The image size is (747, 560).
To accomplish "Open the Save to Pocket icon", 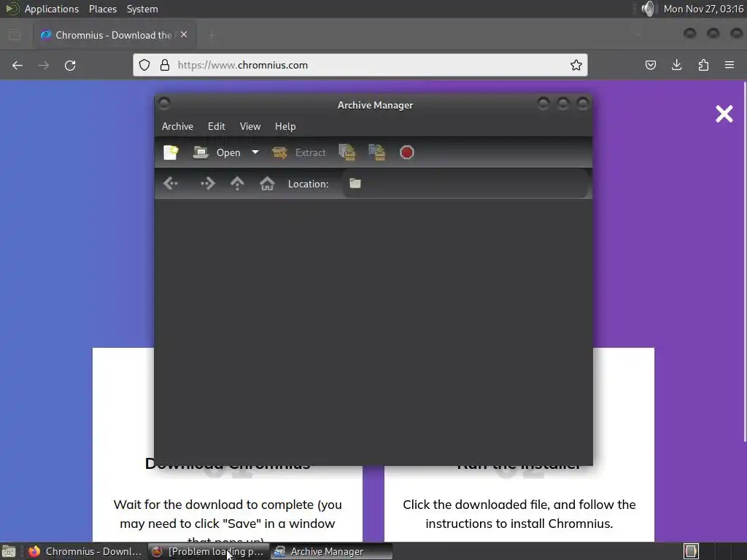I will point(650,65).
